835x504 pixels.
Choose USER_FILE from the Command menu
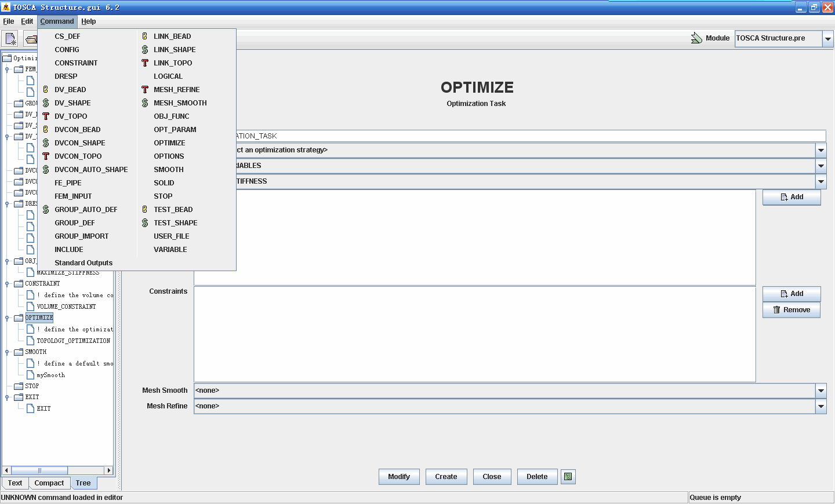[171, 236]
